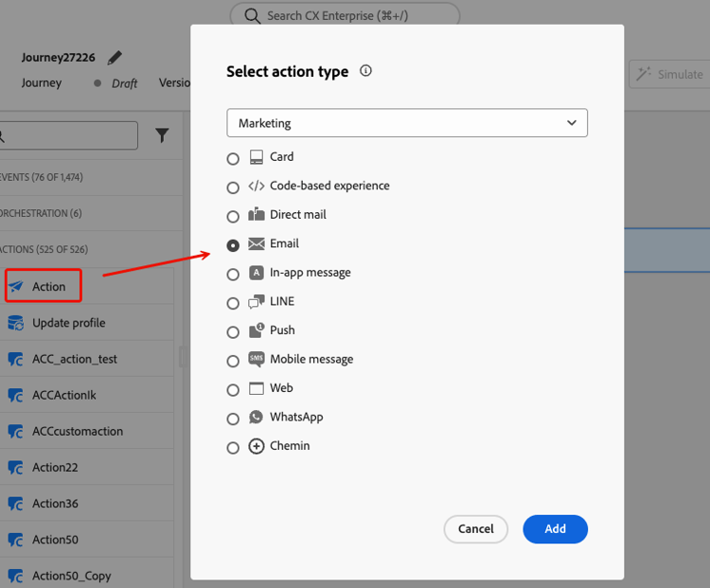Select the Email radio button
The image size is (710, 588).
[x=233, y=245]
